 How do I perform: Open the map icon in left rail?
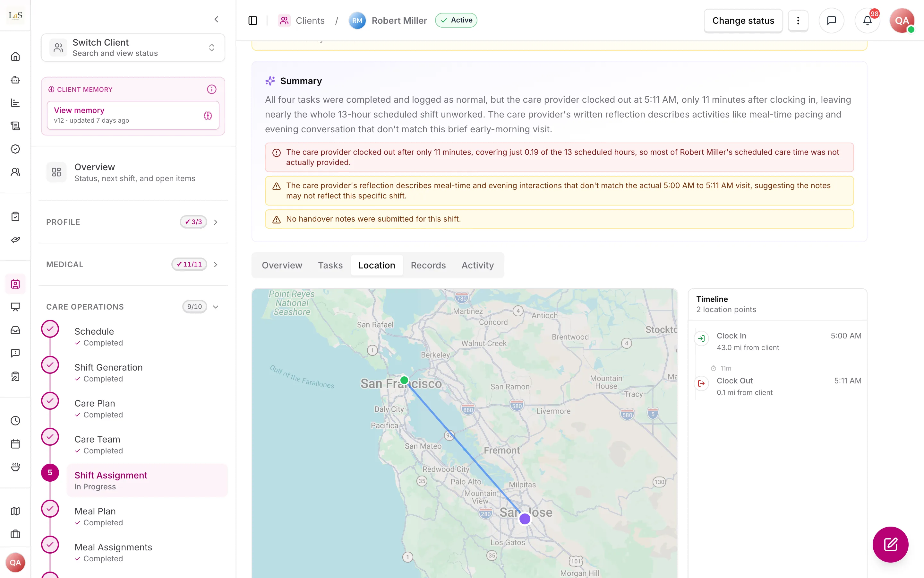pyautogui.click(x=15, y=511)
